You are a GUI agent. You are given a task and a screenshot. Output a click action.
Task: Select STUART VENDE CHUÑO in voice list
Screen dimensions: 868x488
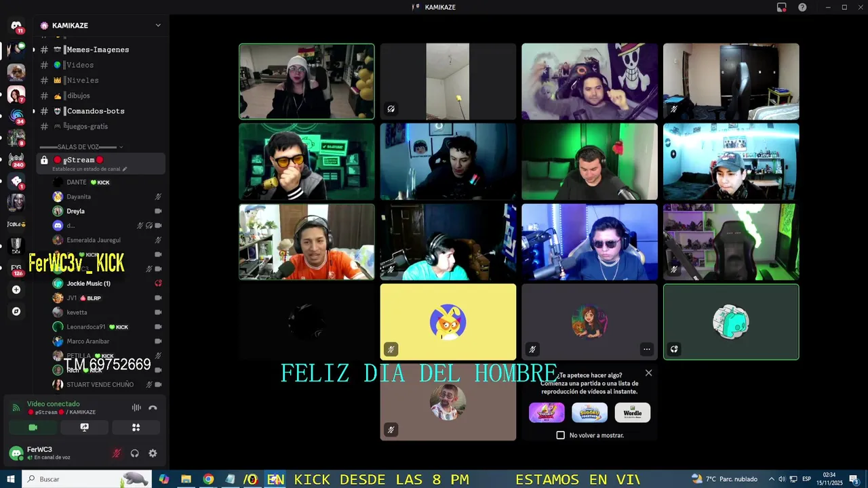(107, 384)
